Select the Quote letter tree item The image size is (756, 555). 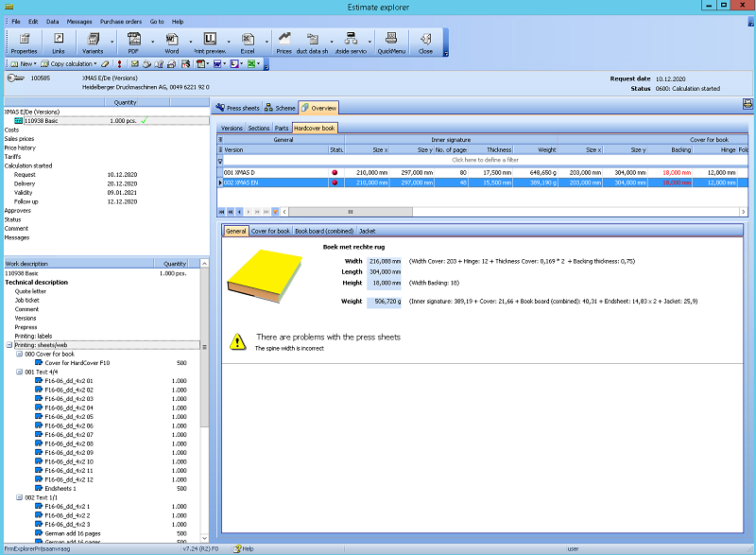pos(30,291)
